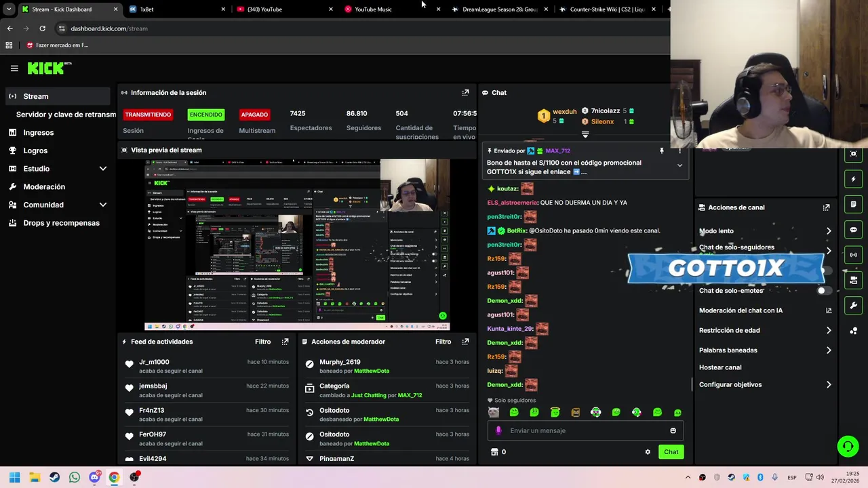The image size is (868, 488).
Task: Select the camera widget in right rail
Action: click(853, 280)
